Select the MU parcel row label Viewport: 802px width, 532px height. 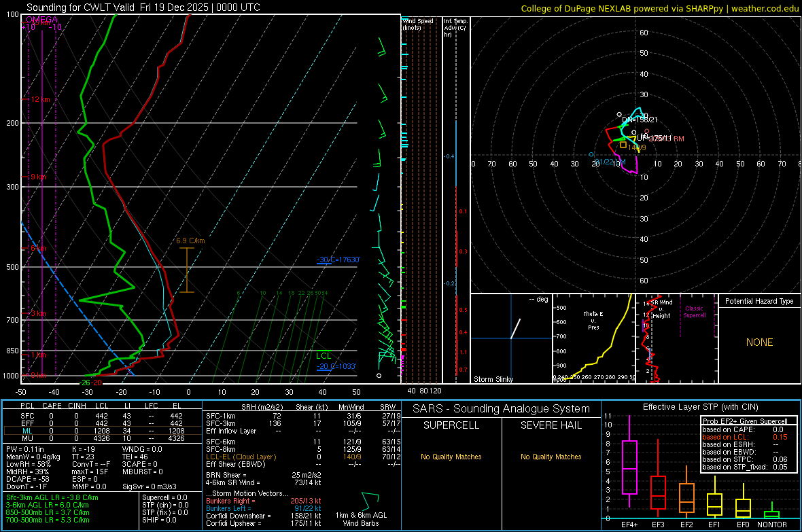pos(27,438)
